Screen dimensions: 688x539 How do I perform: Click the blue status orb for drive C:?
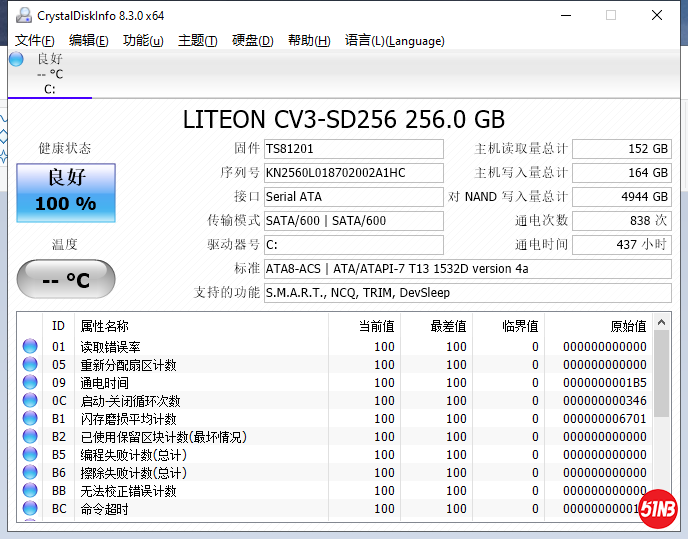click(16, 59)
